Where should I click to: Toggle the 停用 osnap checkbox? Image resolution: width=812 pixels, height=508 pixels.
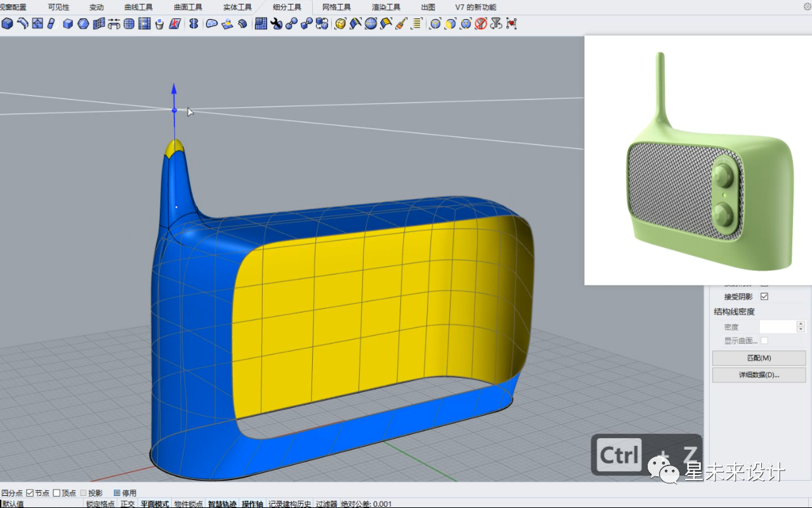tap(117, 493)
